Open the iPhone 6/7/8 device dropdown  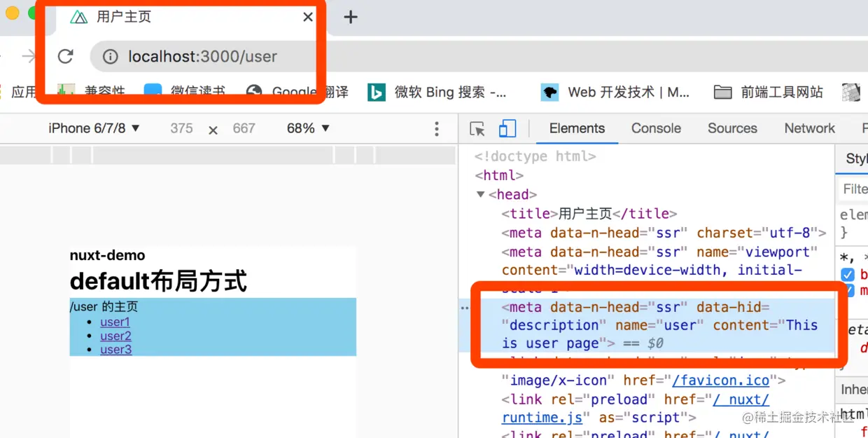94,128
